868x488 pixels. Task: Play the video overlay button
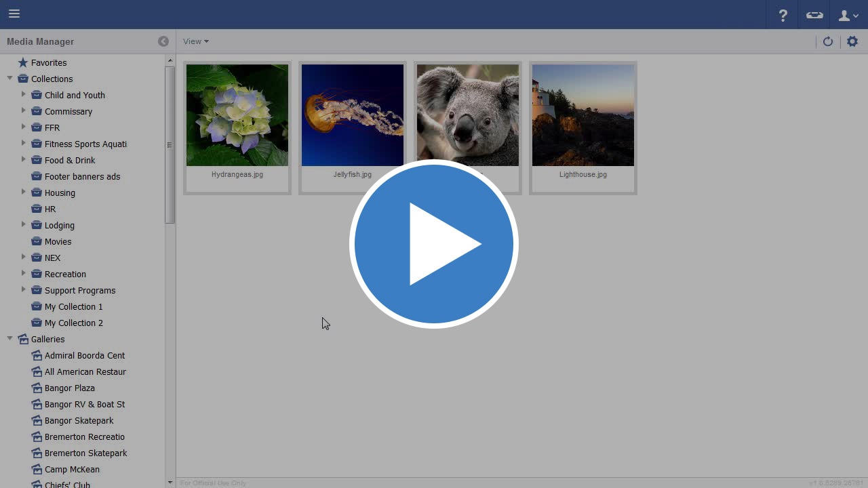(434, 244)
